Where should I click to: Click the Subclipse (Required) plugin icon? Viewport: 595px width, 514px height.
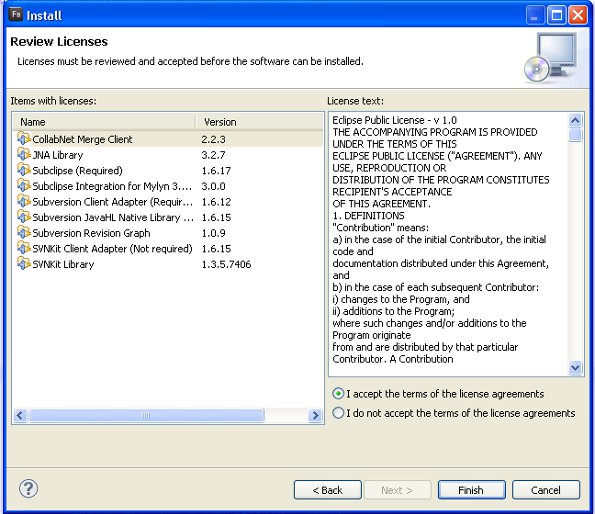[x=24, y=170]
